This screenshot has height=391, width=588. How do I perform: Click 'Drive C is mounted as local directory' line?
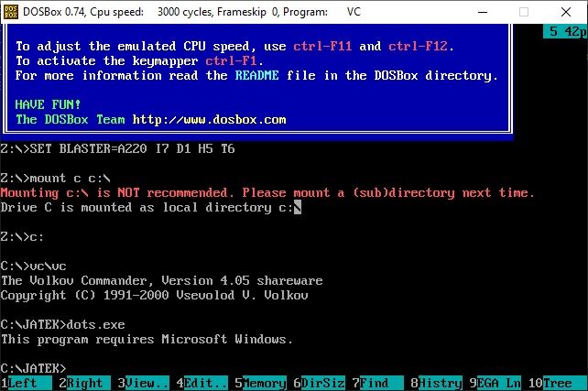150,207
